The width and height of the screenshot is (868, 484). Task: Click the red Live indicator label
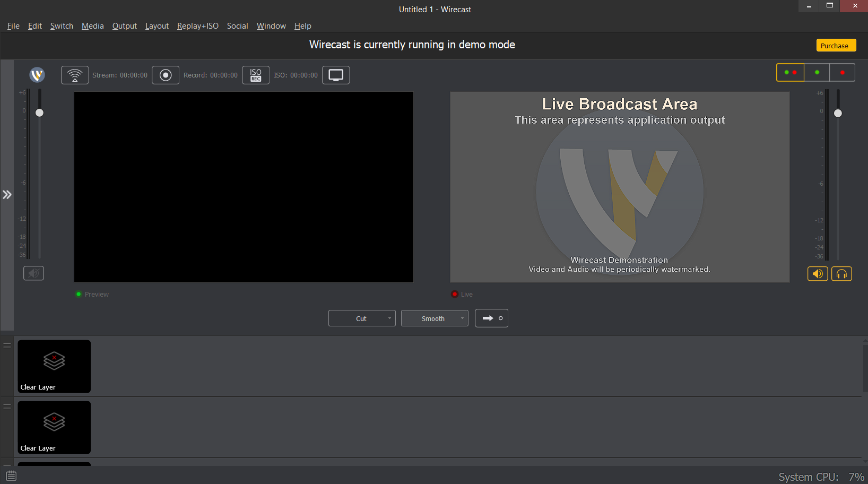(x=462, y=294)
